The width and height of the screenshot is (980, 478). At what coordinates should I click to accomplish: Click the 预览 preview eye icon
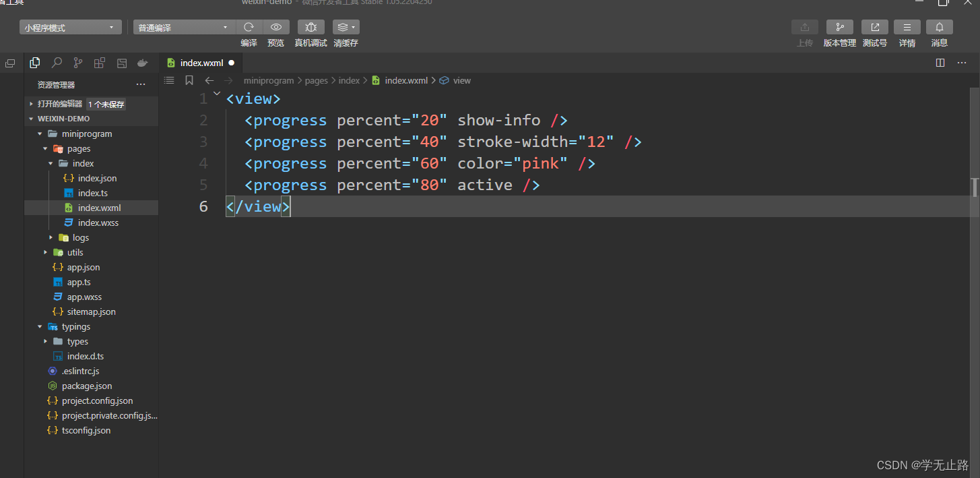276,27
